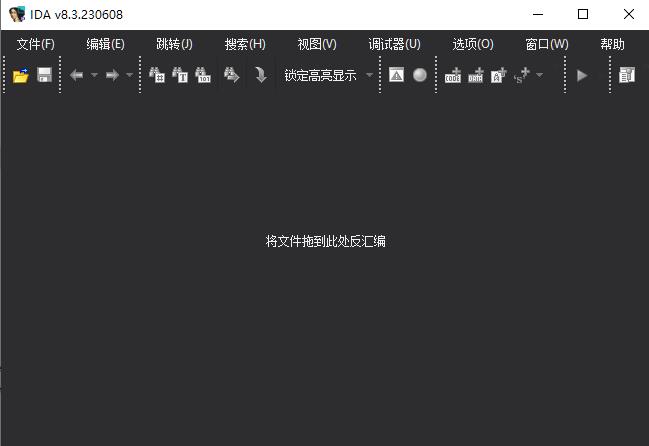Click the binoculars binary 101 search icon
The height and width of the screenshot is (446, 649).
coord(203,75)
